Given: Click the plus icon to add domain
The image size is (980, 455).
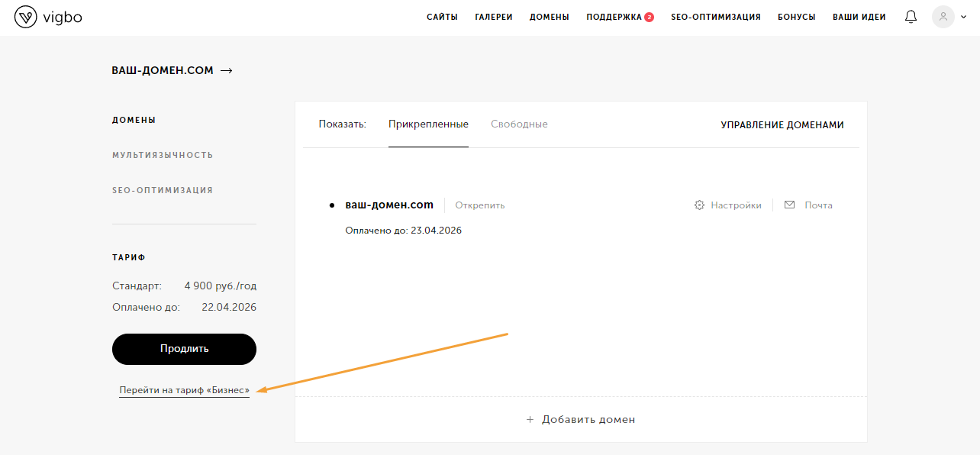Looking at the screenshot, I should point(530,420).
